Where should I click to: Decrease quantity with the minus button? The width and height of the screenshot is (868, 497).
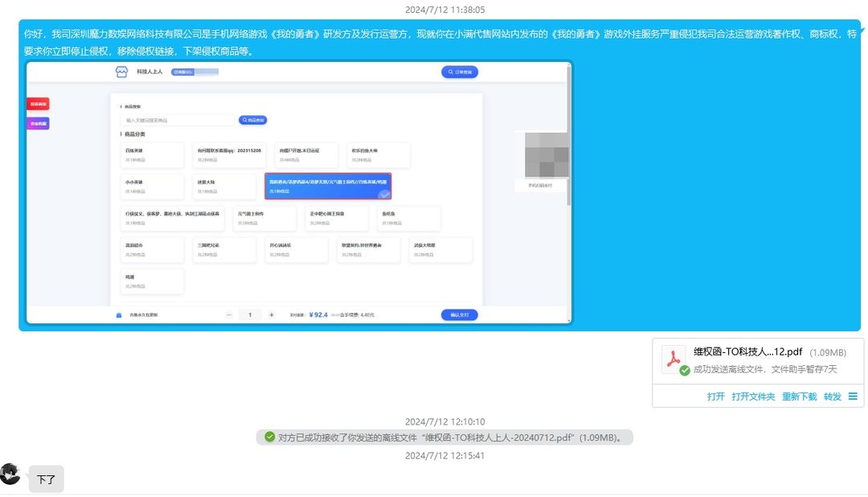(x=228, y=314)
